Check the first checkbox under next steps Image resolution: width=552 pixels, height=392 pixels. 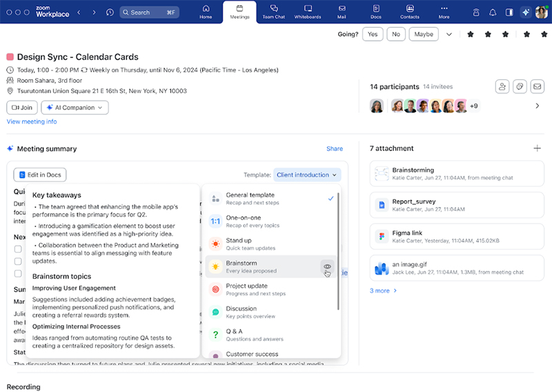[18, 250]
